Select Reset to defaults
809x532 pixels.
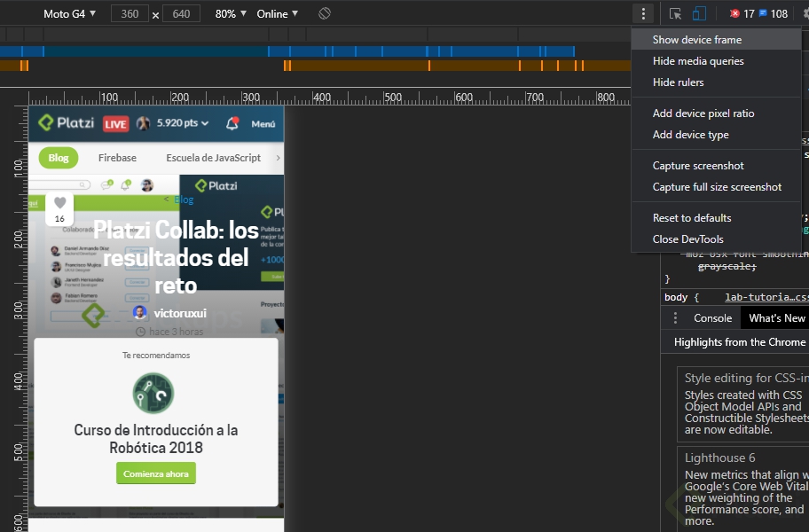tap(716, 217)
